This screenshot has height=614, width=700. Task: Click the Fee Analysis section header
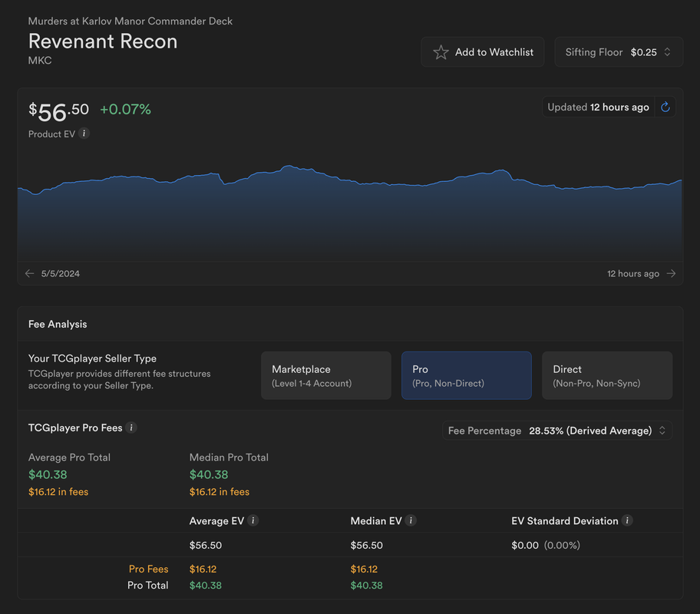coord(58,324)
